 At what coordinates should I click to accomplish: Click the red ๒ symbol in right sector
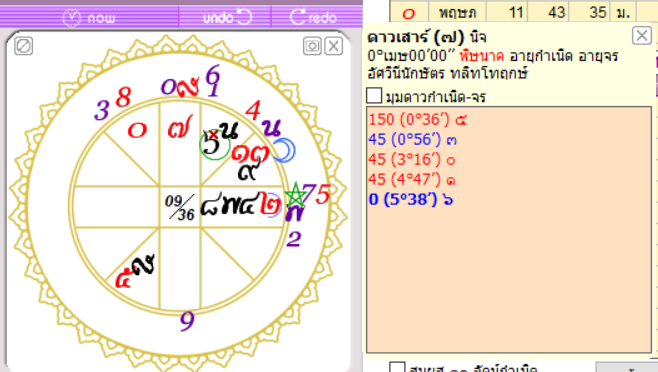[270, 204]
